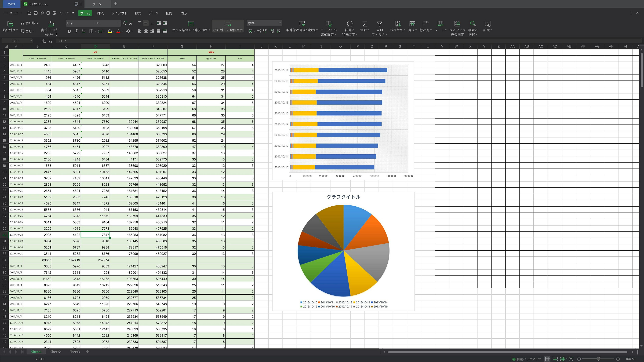Image resolution: width=644 pixels, height=362 pixels.
Task: Open the View (表示) ribbon tab
Action: tap(184, 13)
